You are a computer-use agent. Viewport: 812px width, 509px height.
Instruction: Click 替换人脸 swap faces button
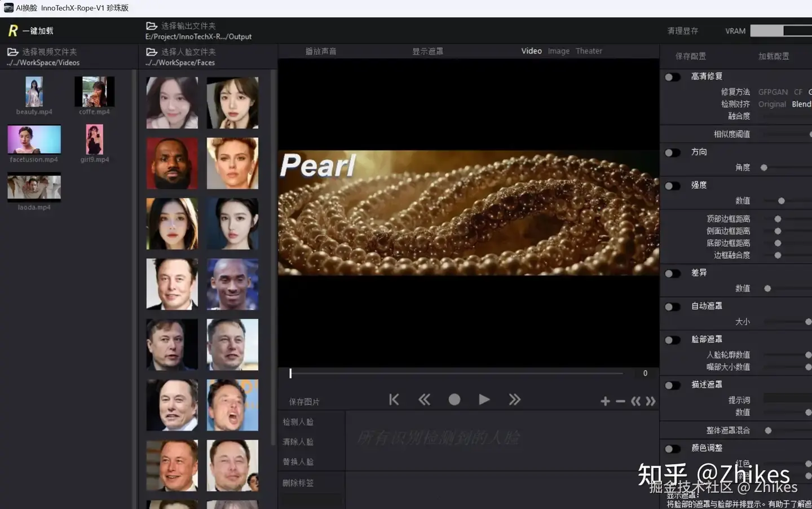point(298,462)
